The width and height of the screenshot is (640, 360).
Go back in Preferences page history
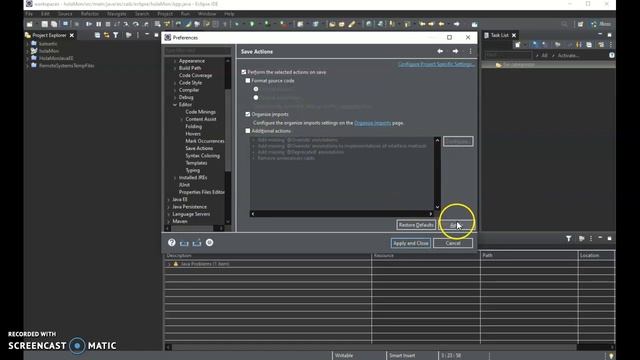point(440,51)
